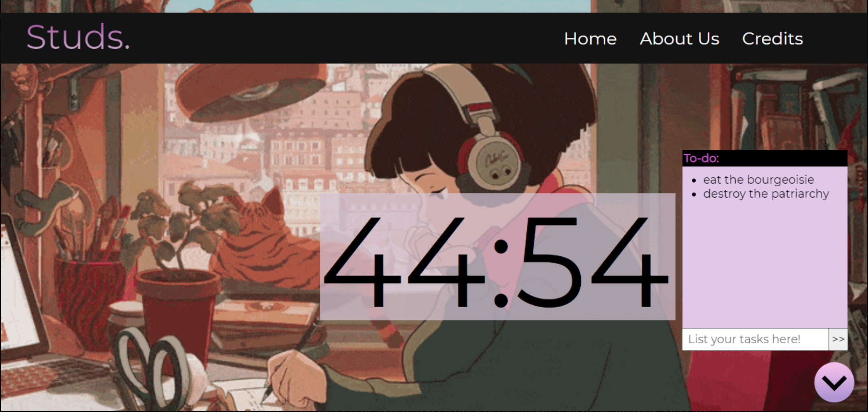Viewport: 868px width, 412px height.
Task: Click the round scroll-down chevron button
Action: tap(834, 382)
